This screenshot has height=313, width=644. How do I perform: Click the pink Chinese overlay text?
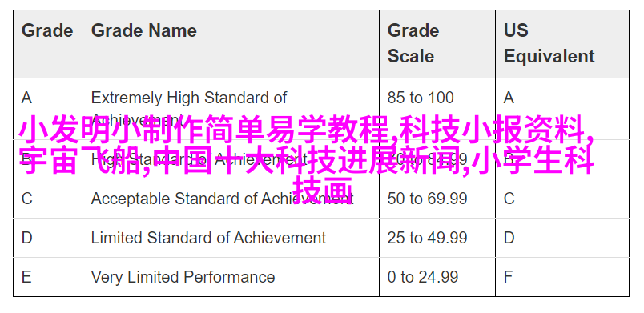point(307,158)
